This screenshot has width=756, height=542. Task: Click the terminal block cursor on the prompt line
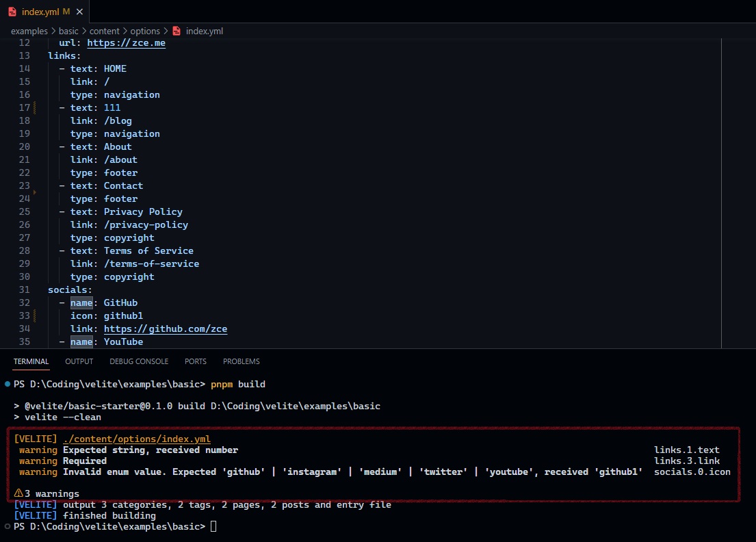coord(213,526)
